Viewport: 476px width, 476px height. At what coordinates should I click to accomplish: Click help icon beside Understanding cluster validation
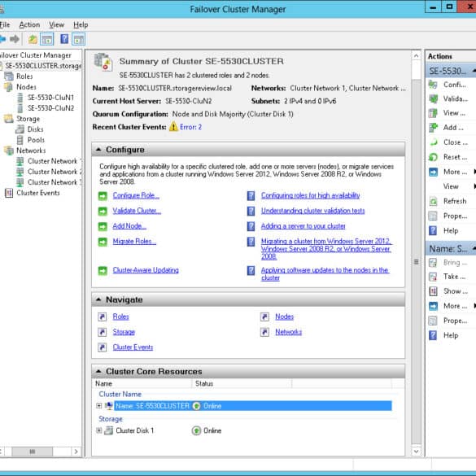point(251,211)
